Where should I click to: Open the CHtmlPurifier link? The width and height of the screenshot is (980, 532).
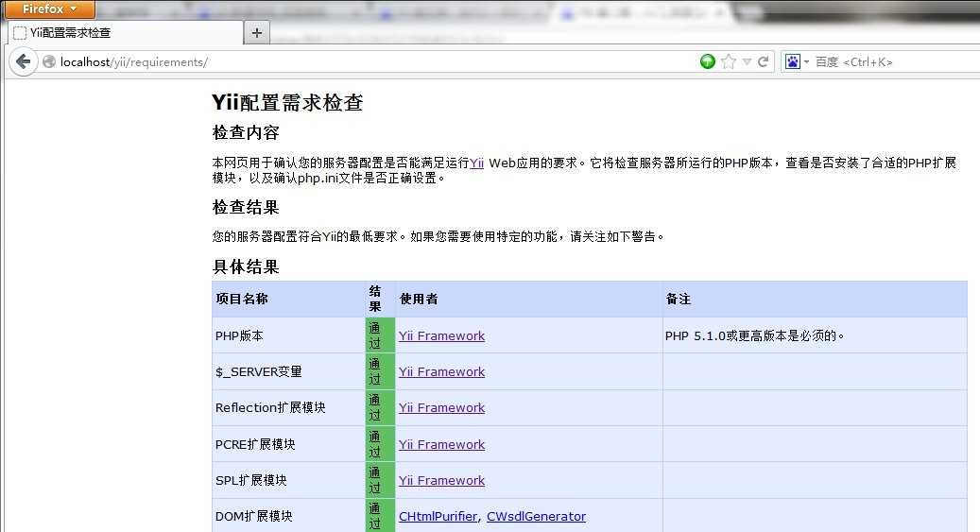pos(438,516)
